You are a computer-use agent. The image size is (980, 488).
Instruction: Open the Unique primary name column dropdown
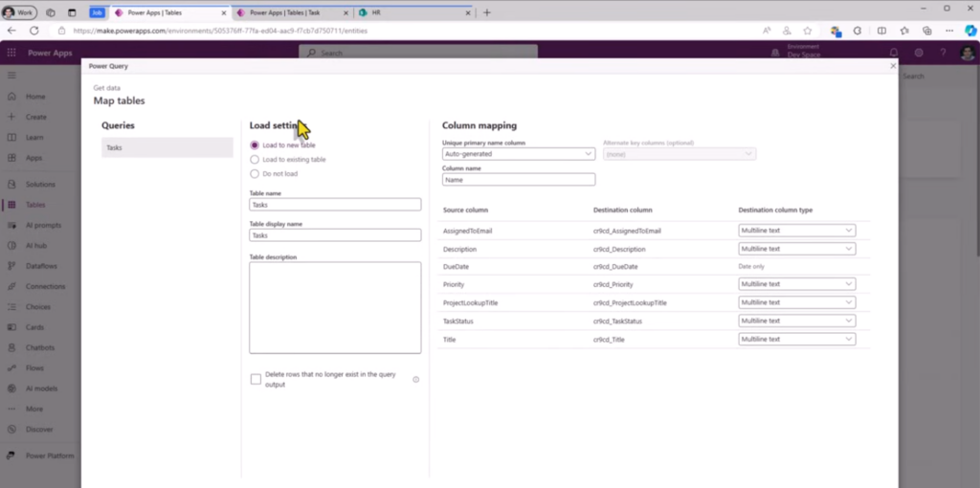pyautogui.click(x=519, y=154)
